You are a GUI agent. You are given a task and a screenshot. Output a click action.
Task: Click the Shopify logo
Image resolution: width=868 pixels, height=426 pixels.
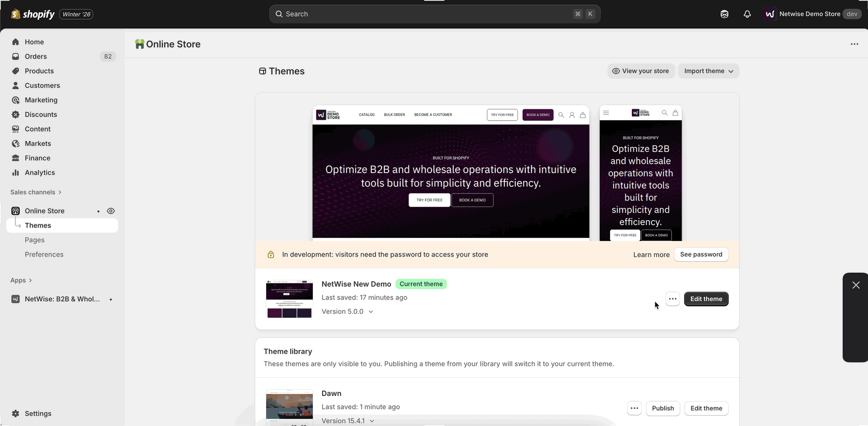33,14
